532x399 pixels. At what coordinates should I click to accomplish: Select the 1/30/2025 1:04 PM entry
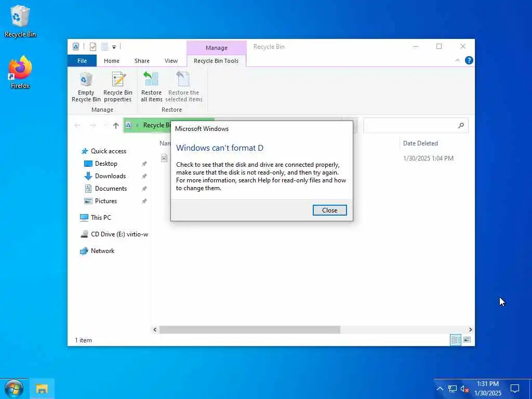pos(428,158)
